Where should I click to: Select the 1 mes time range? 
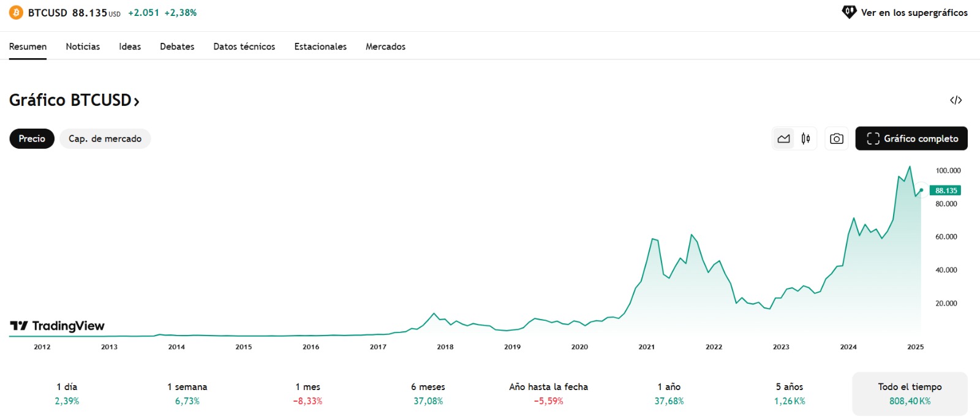pyautogui.click(x=307, y=394)
